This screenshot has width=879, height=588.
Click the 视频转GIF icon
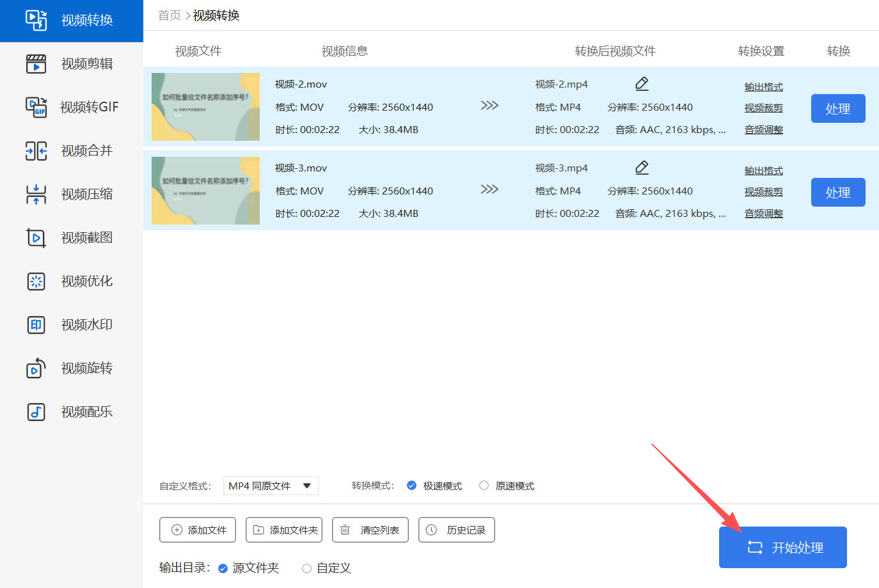(x=36, y=107)
